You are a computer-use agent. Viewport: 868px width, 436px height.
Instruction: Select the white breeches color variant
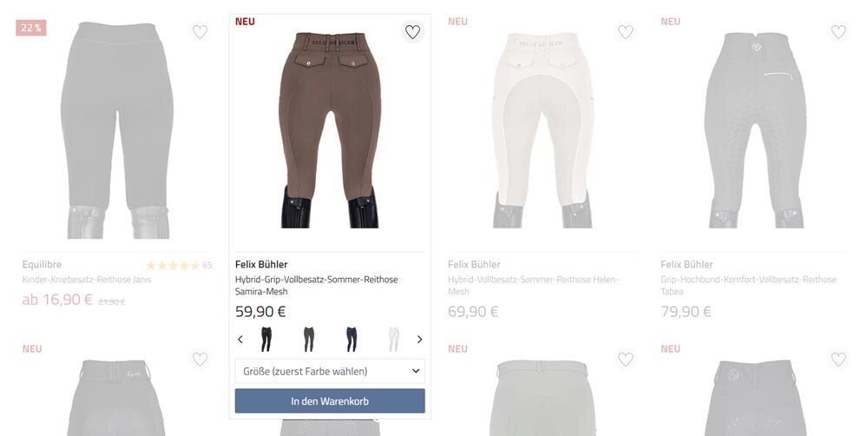point(393,340)
